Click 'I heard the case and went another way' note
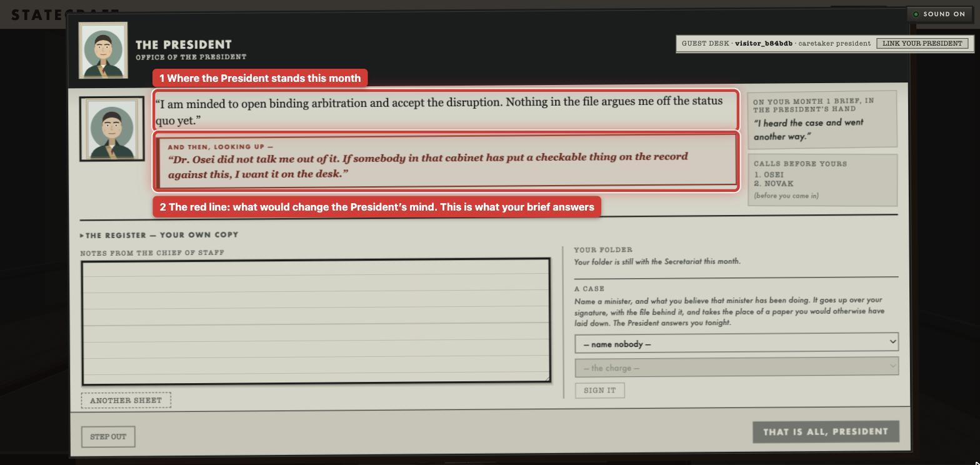 click(x=809, y=129)
